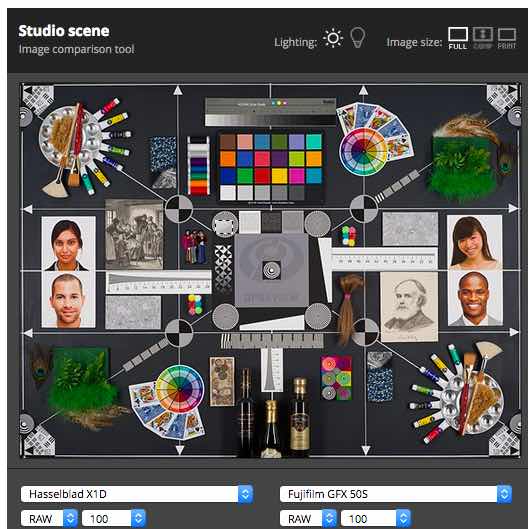The height and width of the screenshot is (529, 528).
Task: Select FULL image size icon
Action: pyautogui.click(x=458, y=38)
